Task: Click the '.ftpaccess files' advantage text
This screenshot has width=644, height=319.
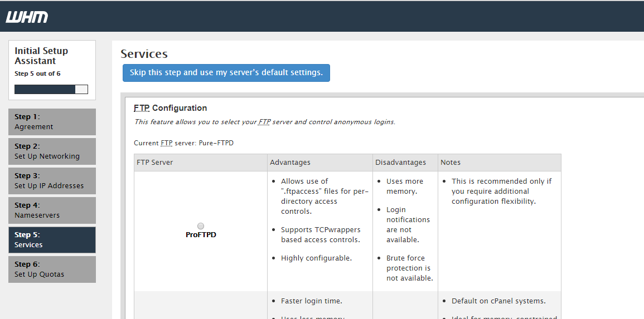Action: [325, 196]
